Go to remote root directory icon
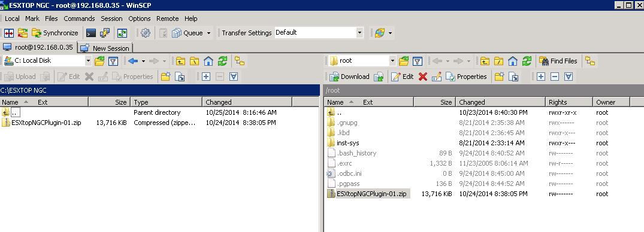The image size is (644, 232). 498,61
